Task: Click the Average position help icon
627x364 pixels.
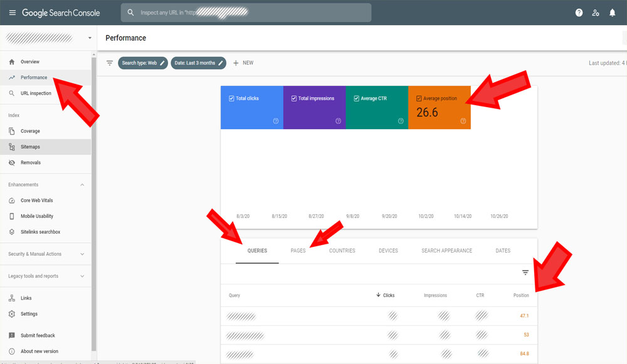Action: [x=463, y=121]
